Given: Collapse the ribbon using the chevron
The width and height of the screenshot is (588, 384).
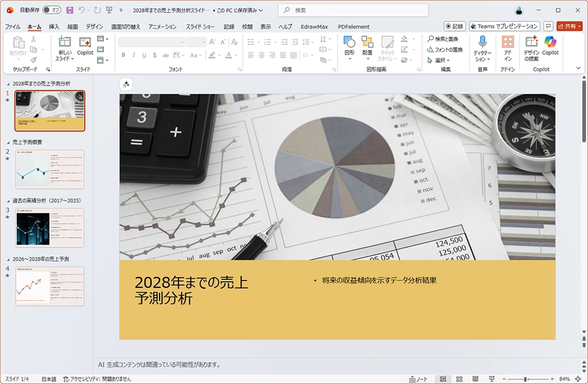Looking at the screenshot, I should click(x=578, y=68).
